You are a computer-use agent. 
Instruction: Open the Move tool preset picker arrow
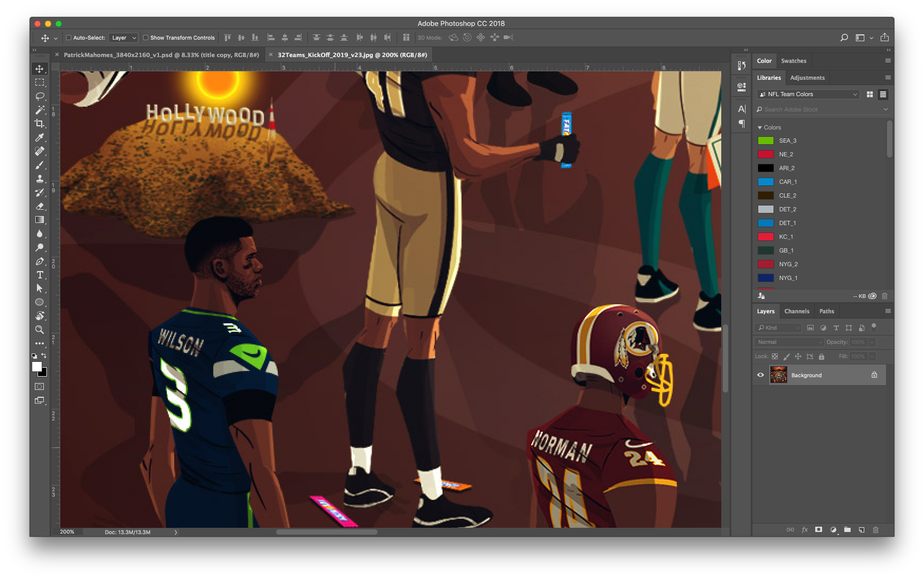coord(55,38)
